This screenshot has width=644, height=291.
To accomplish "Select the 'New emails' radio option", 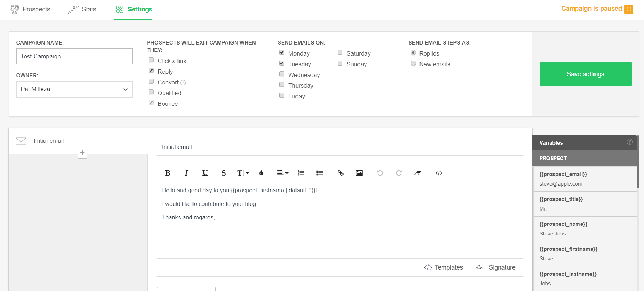I will [x=413, y=64].
